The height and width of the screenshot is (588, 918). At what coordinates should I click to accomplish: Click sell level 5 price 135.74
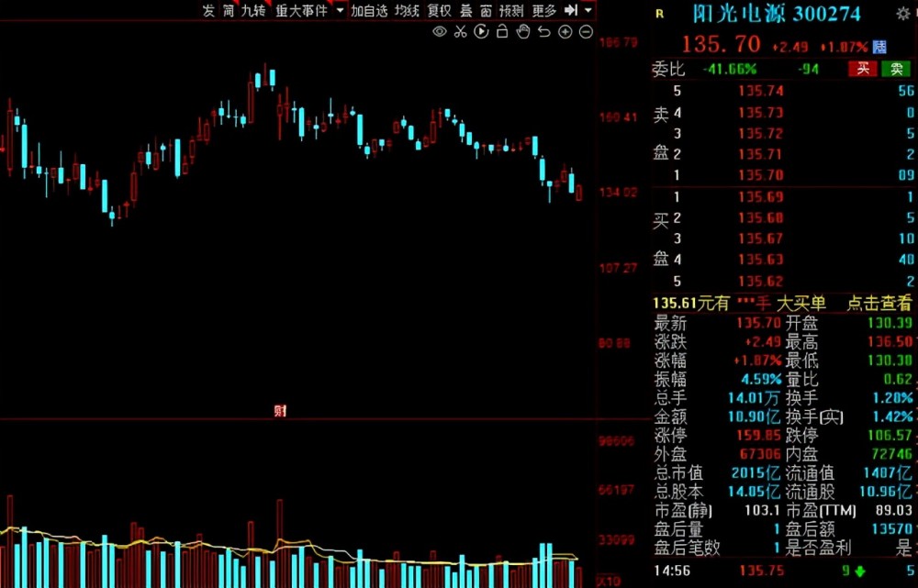point(760,91)
